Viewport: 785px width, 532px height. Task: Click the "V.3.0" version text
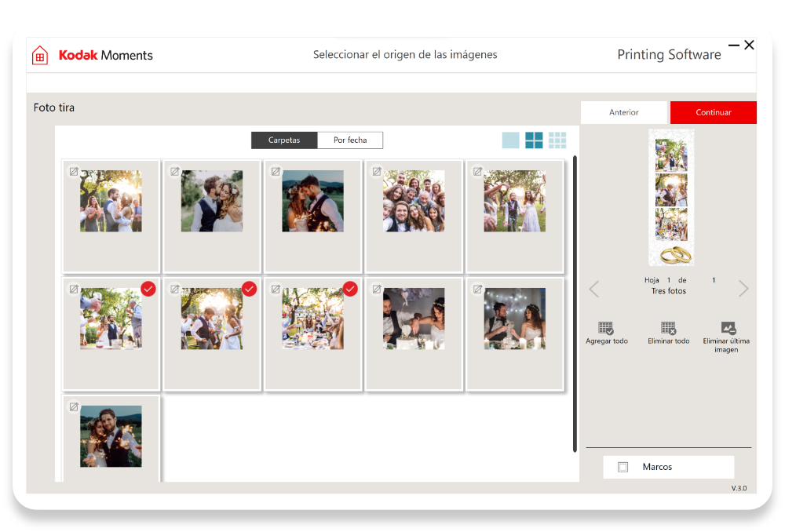click(739, 488)
